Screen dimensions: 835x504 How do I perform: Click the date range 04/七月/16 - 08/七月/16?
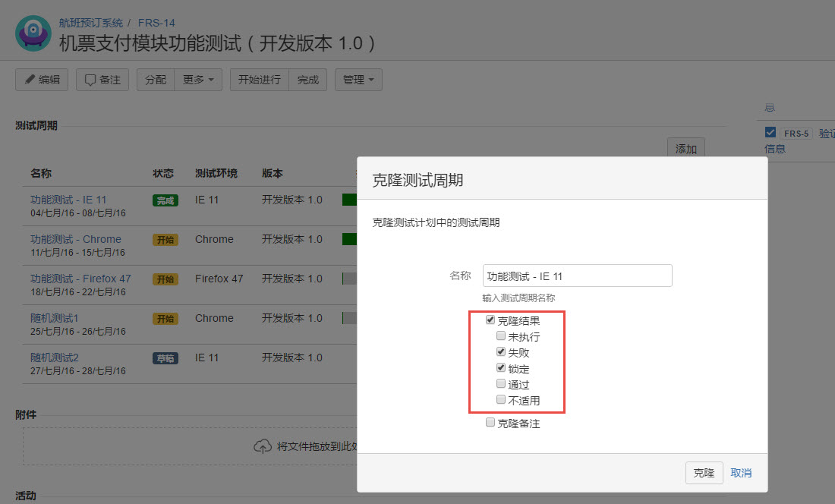(x=77, y=213)
